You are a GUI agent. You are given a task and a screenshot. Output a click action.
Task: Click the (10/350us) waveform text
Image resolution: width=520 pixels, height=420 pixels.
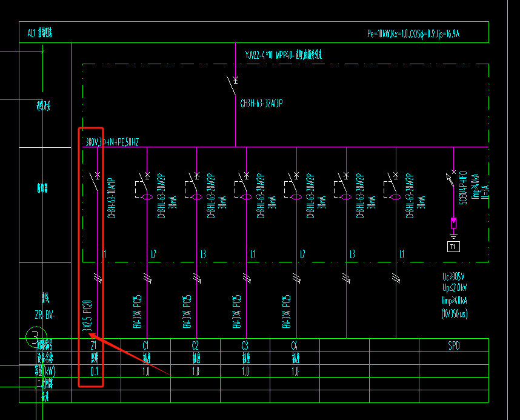[455, 313]
